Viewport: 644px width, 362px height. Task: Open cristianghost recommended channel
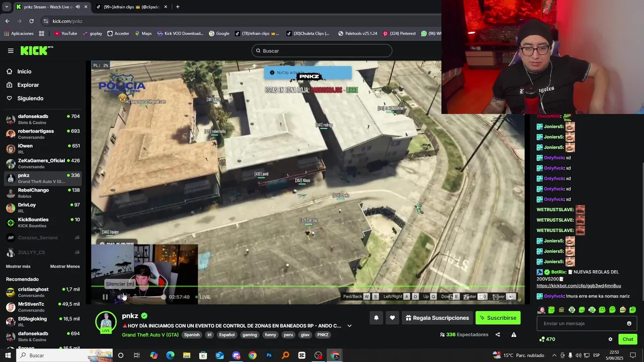[x=43, y=292]
